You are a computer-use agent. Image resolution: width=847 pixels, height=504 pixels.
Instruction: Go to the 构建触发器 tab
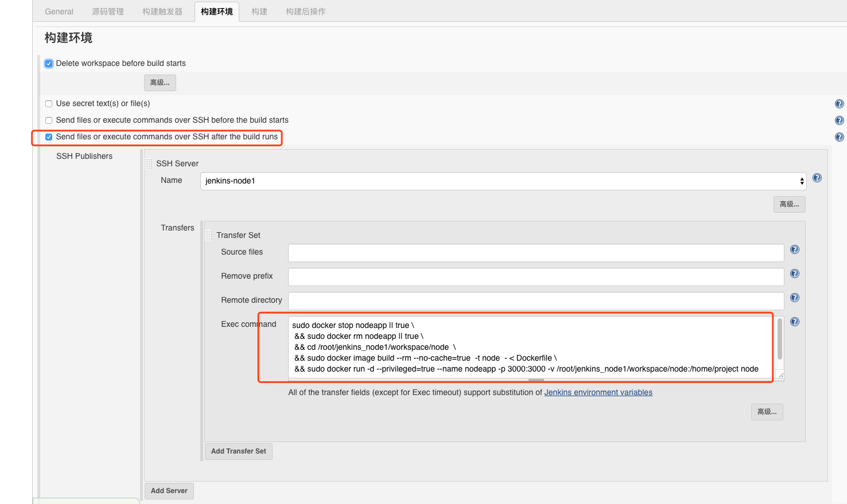click(x=162, y=11)
